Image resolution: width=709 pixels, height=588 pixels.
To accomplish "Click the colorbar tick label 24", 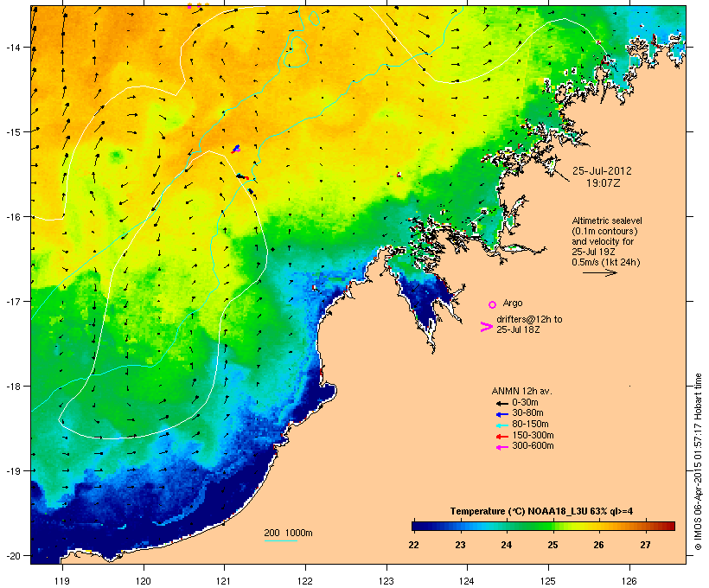I will [506, 545].
